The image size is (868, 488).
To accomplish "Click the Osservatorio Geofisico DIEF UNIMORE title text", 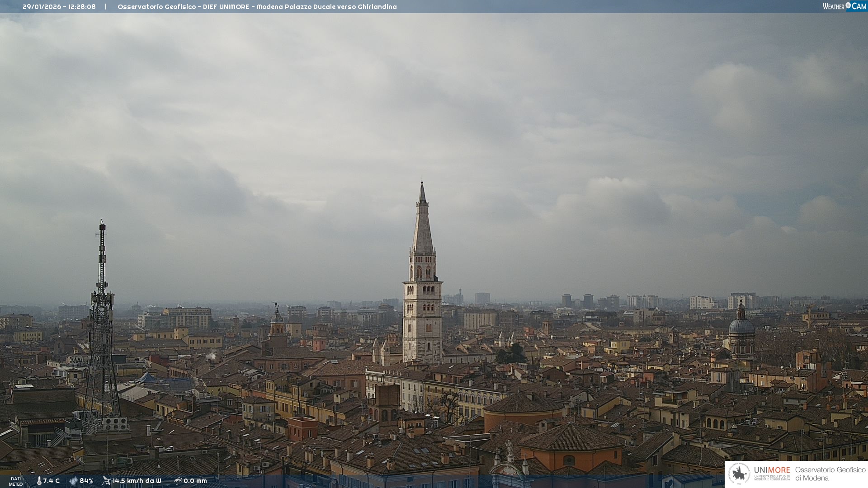I will pyautogui.click(x=183, y=7).
